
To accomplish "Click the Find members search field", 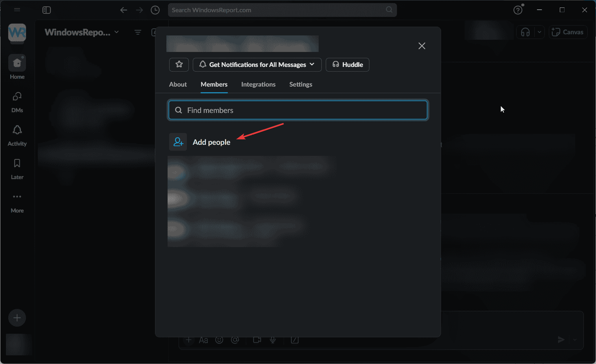I will [x=298, y=110].
